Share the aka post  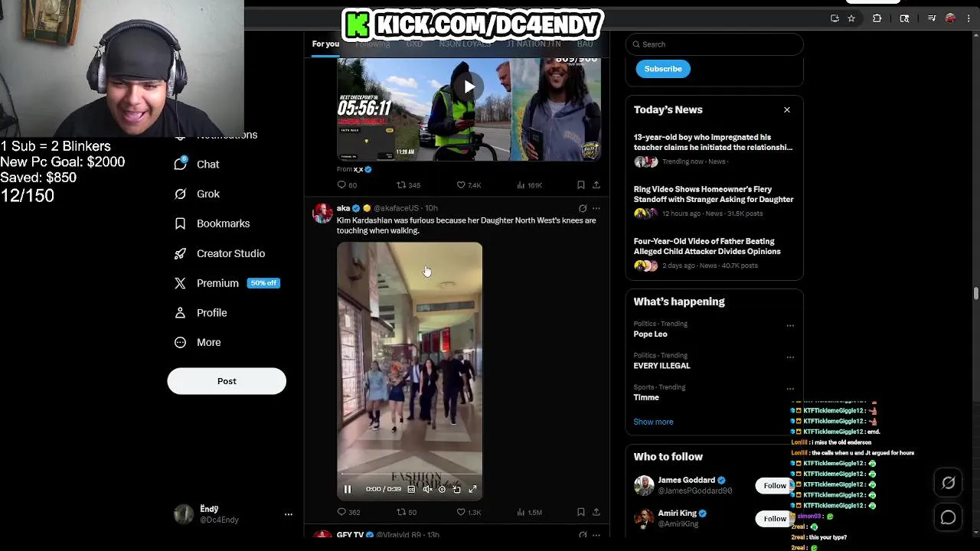click(596, 512)
